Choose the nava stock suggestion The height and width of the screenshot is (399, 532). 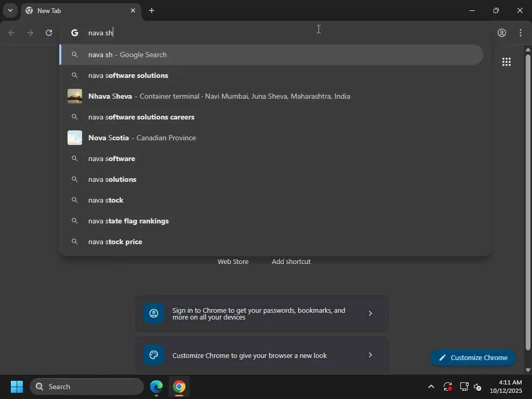click(x=271, y=200)
